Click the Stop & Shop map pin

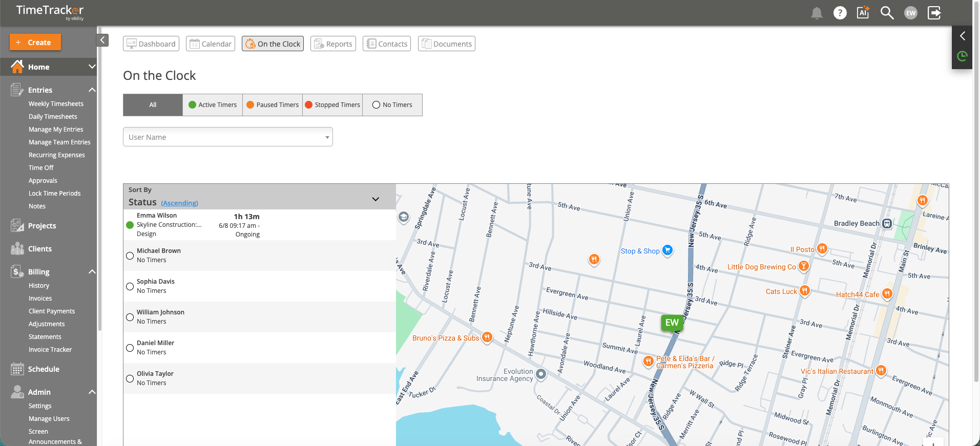click(x=667, y=250)
